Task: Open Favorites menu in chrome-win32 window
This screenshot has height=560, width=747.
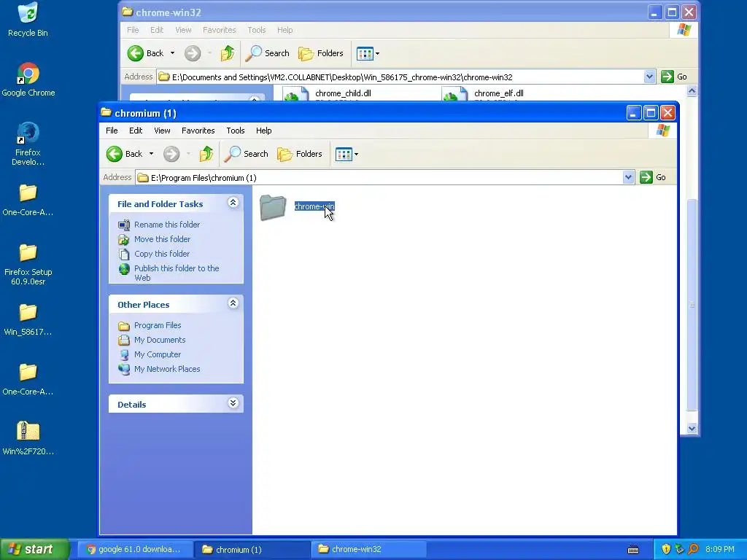Action: pyautogui.click(x=219, y=30)
